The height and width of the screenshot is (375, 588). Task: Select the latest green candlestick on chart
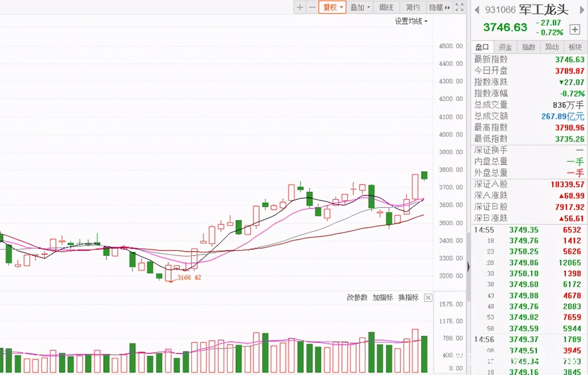coord(424,176)
